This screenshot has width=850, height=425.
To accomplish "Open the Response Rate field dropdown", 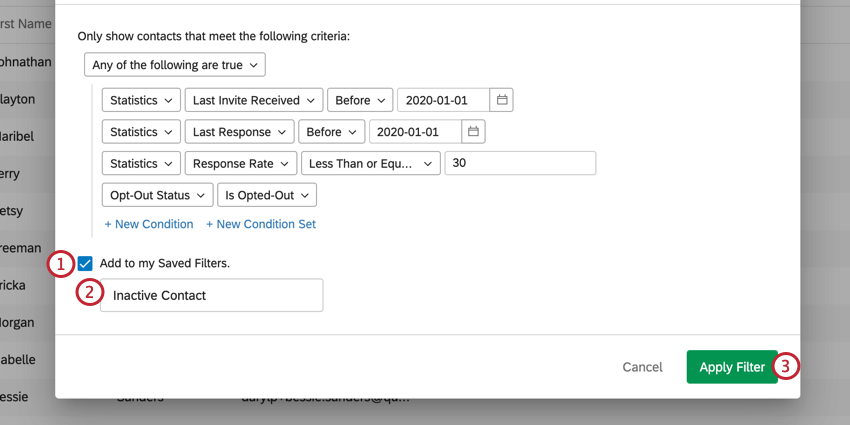I will [x=241, y=163].
